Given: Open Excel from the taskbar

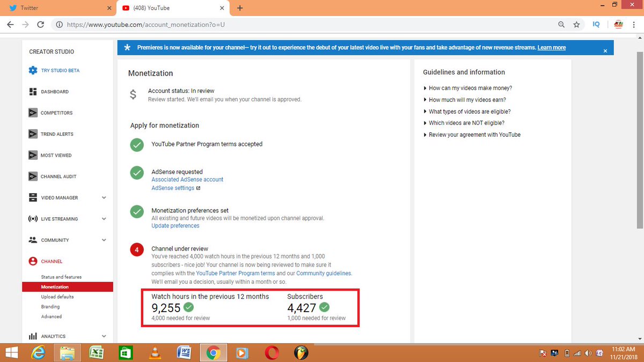Looking at the screenshot, I should pyautogui.click(x=97, y=352).
